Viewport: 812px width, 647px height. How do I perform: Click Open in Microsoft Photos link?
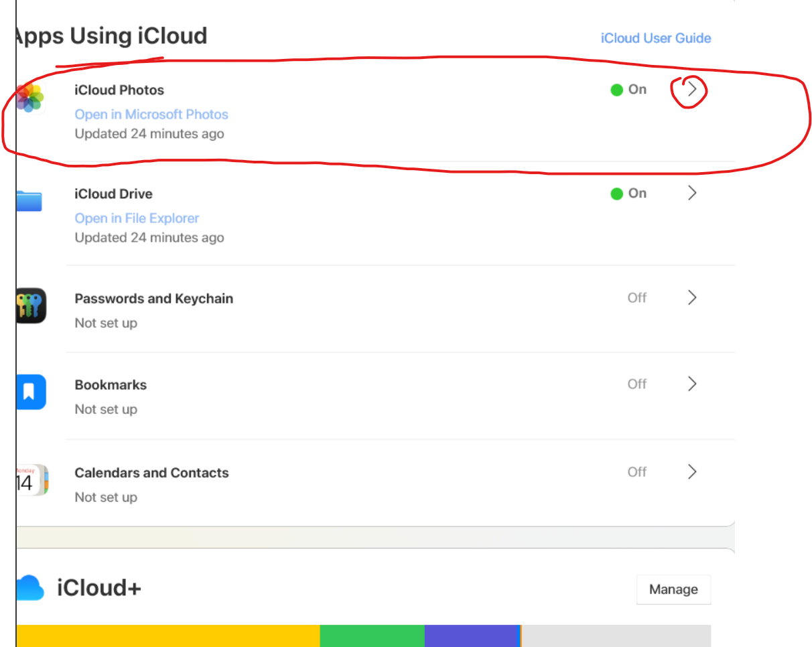tap(151, 115)
